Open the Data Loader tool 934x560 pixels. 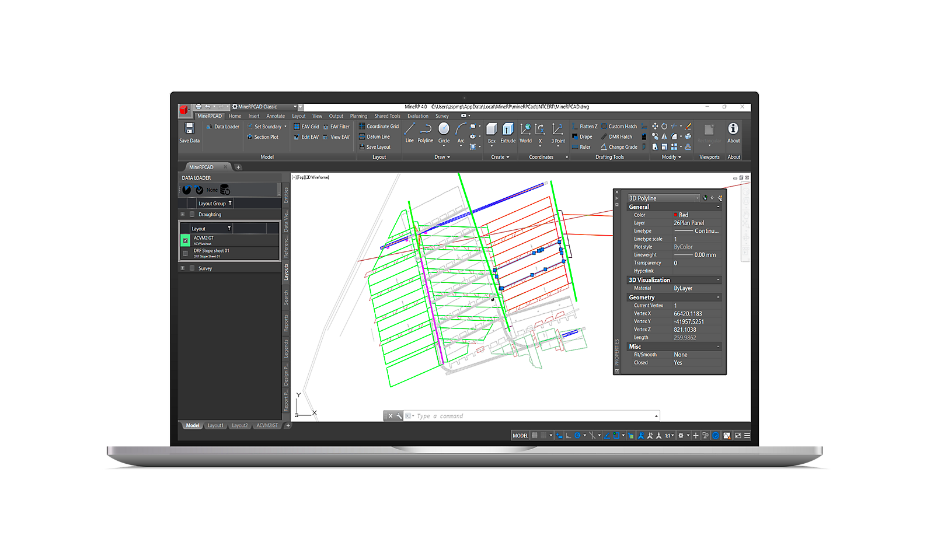(x=223, y=127)
